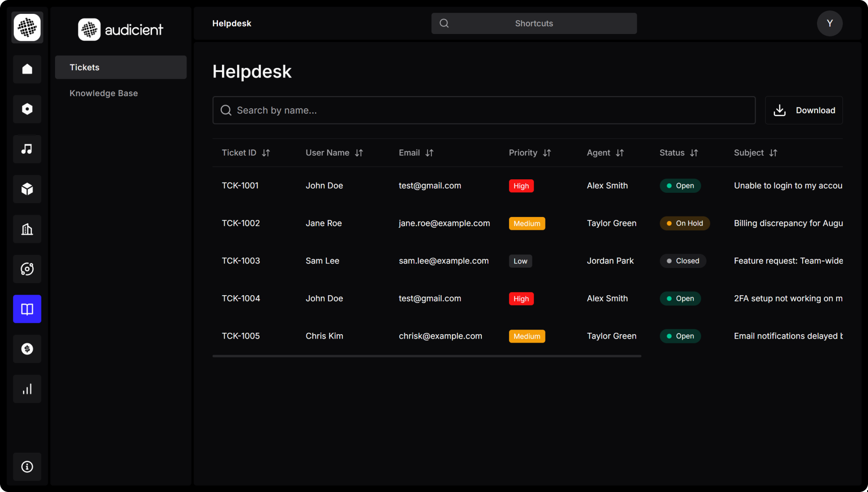Viewport: 868px width, 492px height.
Task: Sort the table by Status column
Action: click(678, 153)
